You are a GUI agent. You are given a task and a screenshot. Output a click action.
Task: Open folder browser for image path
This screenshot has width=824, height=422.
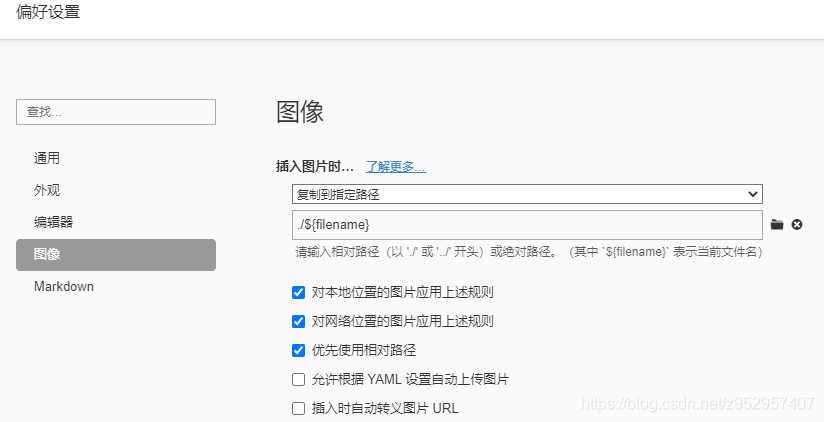[x=777, y=225]
